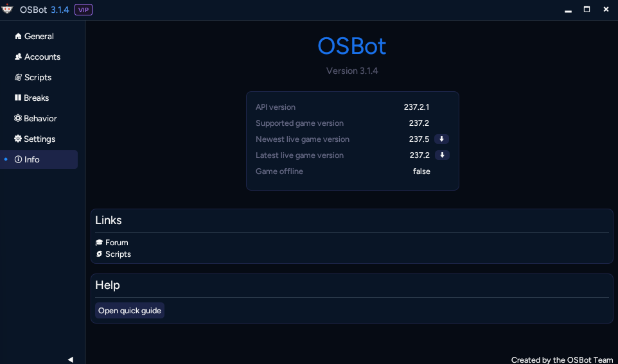Viewport: 618px width, 364px height.
Task: Click the arrow next to Newest live game version
Action: point(441,139)
